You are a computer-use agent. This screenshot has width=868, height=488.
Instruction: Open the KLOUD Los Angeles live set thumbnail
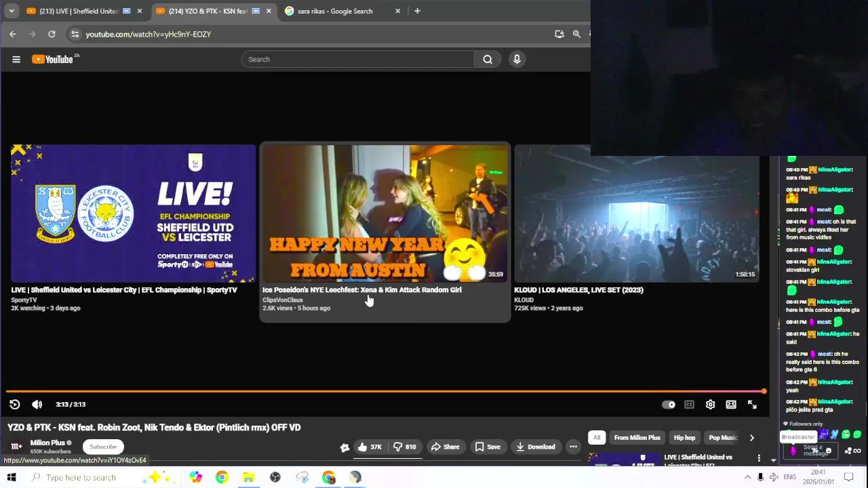click(x=637, y=213)
